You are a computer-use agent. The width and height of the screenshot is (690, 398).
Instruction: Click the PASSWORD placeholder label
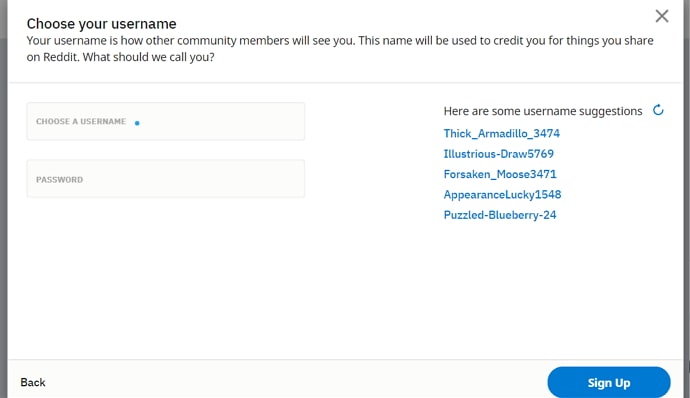click(x=59, y=180)
